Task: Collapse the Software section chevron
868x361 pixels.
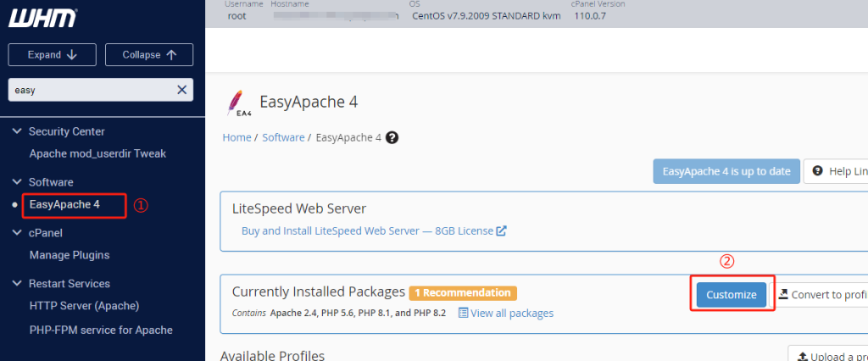Action: (16, 182)
